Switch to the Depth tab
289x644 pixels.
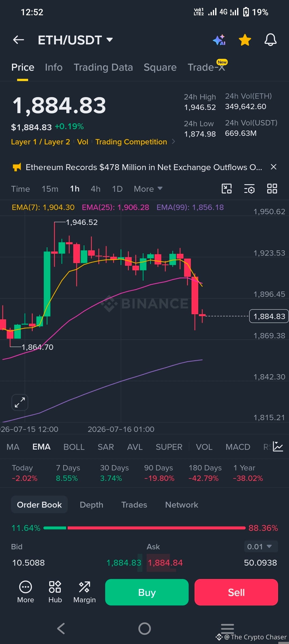(x=92, y=505)
